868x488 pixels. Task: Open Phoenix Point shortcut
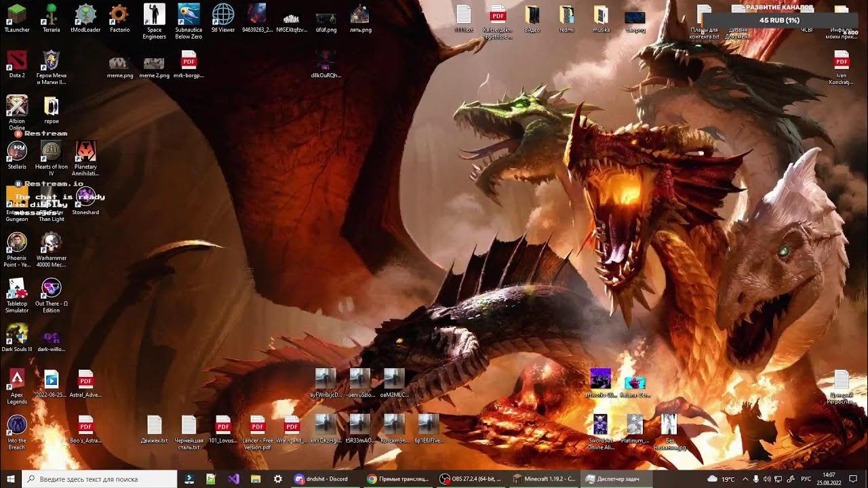[17, 249]
